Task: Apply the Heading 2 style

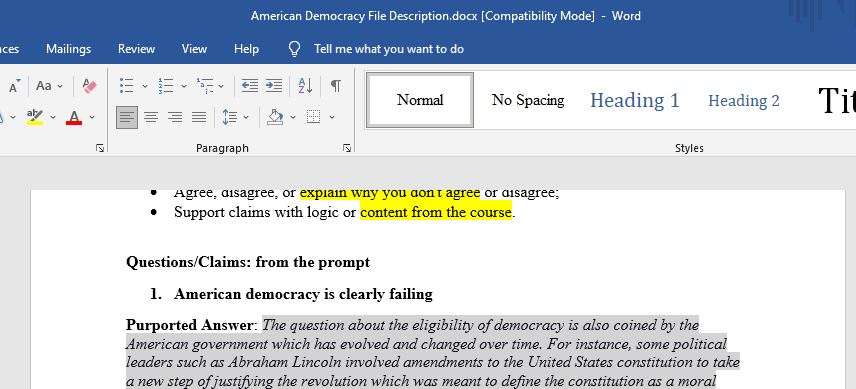Action: [744, 100]
